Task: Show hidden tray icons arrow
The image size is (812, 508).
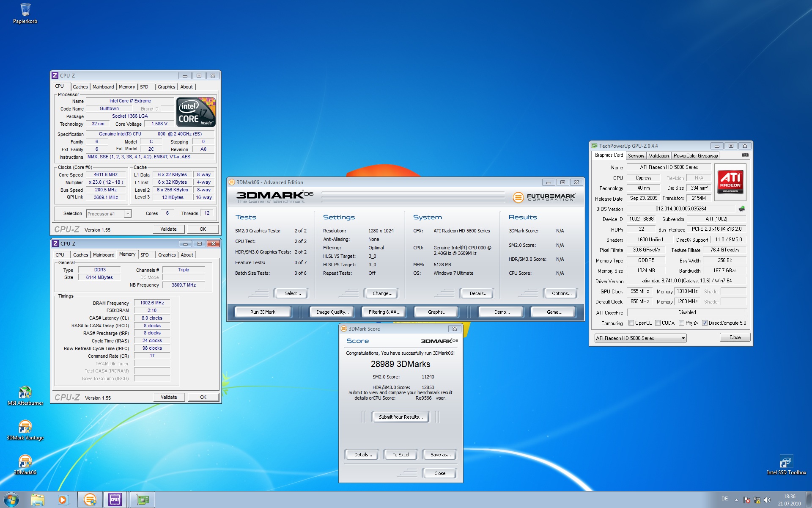Action: [736, 500]
